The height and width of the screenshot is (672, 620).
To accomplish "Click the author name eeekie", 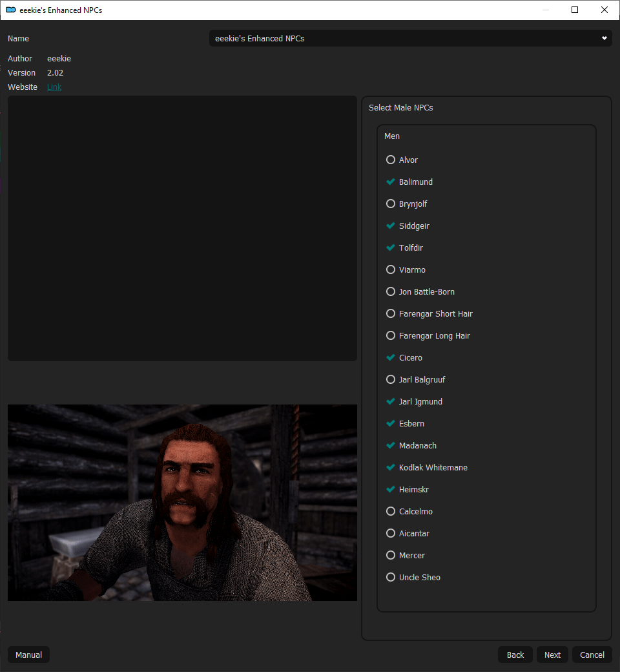I will [59, 59].
